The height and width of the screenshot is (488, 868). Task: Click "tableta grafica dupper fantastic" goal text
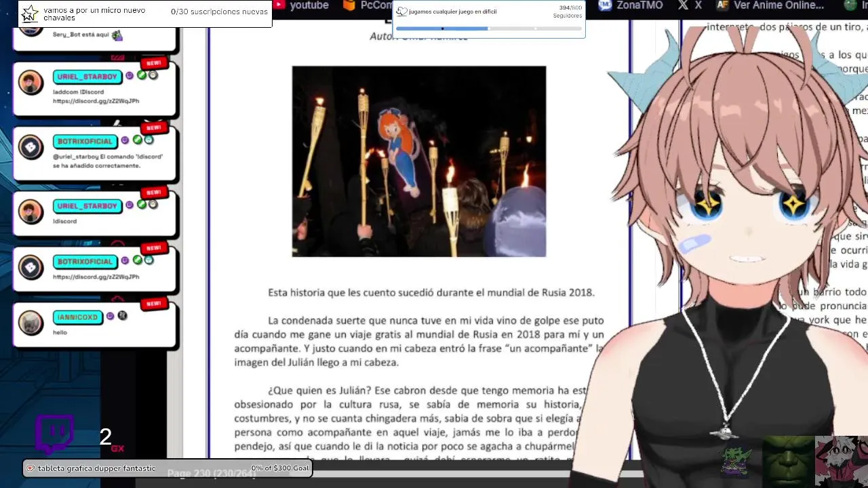point(96,468)
